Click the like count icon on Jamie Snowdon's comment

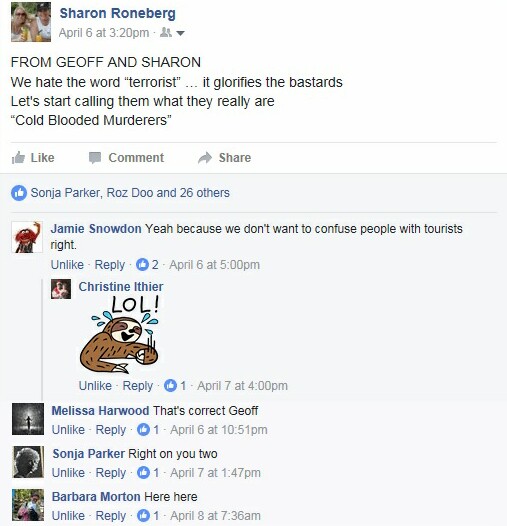pos(142,265)
